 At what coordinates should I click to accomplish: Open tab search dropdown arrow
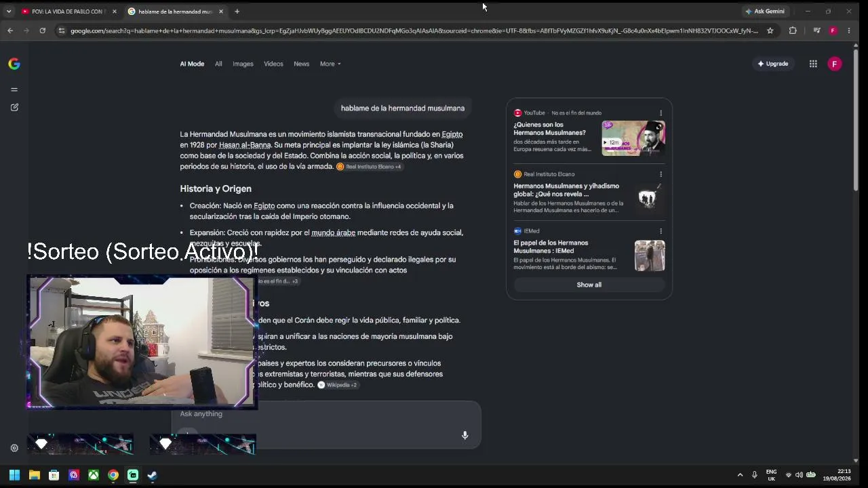[x=8, y=12]
